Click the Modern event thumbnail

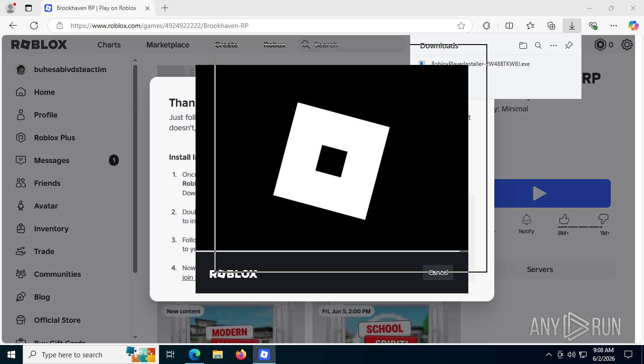[231, 323]
